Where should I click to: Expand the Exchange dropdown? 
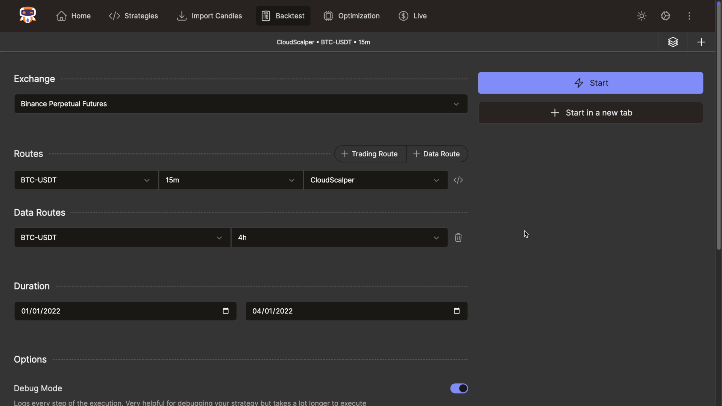click(x=240, y=103)
